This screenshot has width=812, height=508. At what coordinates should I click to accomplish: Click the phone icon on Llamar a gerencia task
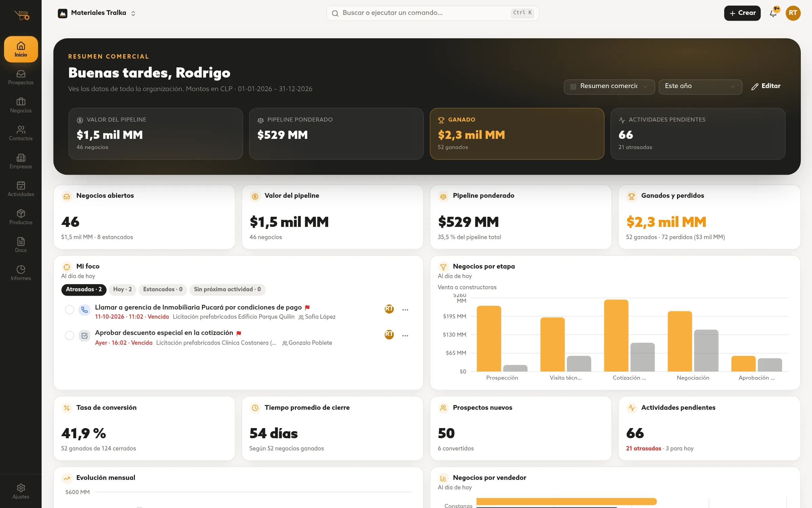(84, 310)
